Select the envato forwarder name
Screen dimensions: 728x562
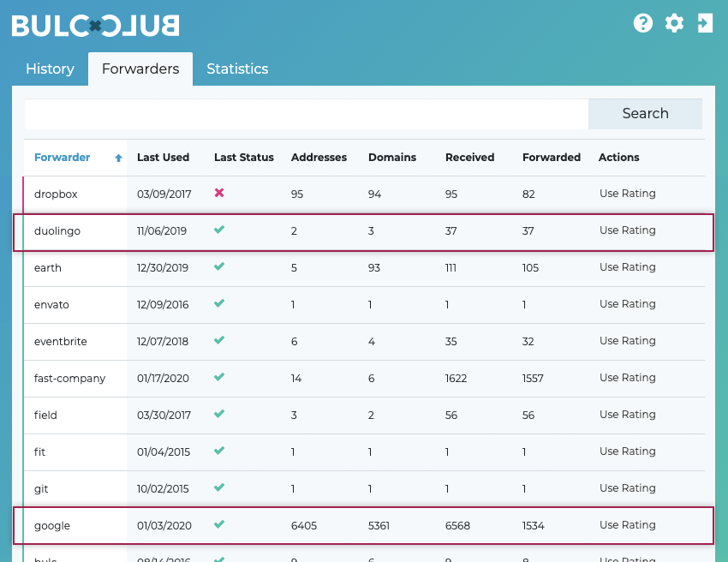(x=51, y=305)
